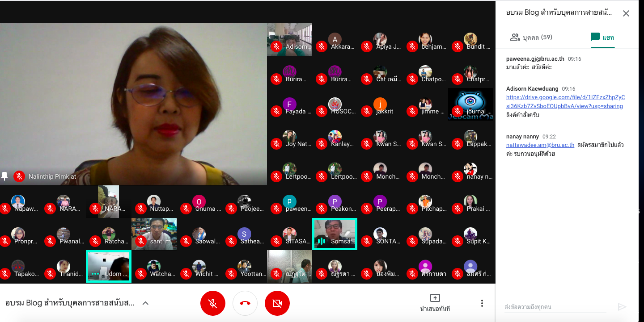Click the S avatar of Sathea
The width and height of the screenshot is (644, 322).
244,234
